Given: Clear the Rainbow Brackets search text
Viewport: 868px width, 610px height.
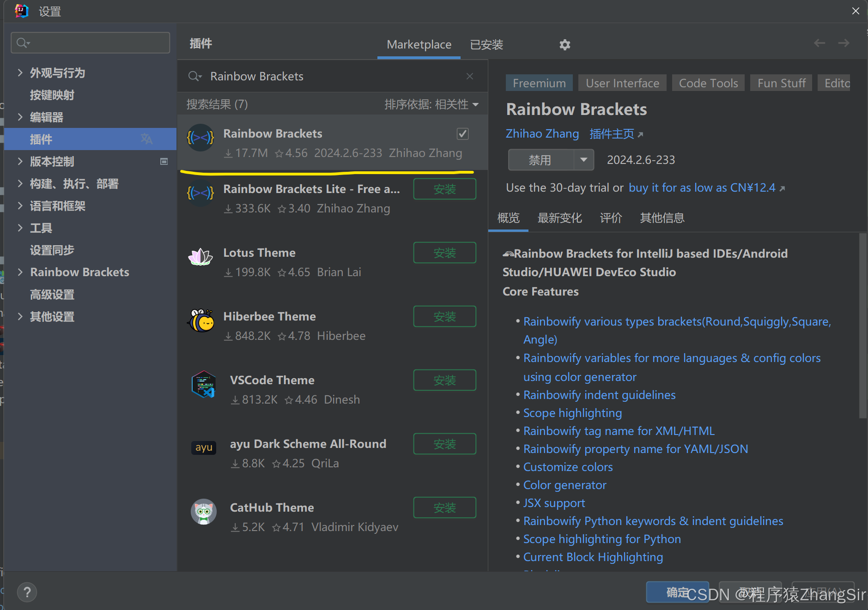Looking at the screenshot, I should click(470, 76).
